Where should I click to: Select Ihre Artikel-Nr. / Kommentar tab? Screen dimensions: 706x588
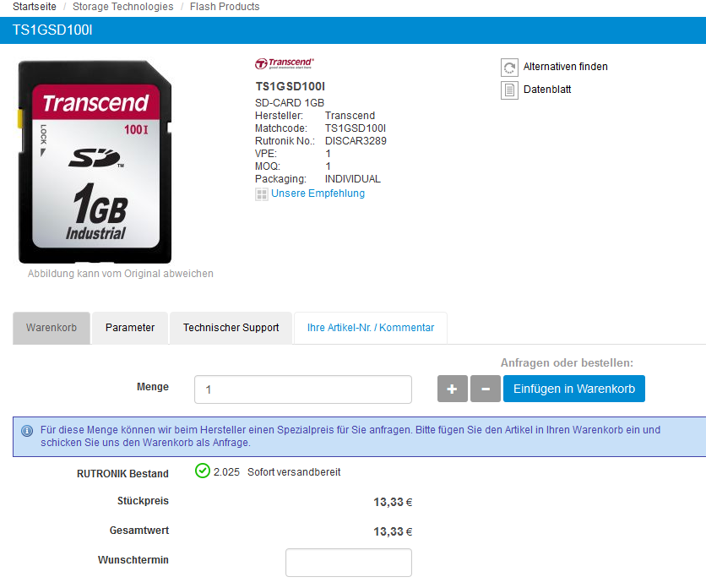click(371, 328)
